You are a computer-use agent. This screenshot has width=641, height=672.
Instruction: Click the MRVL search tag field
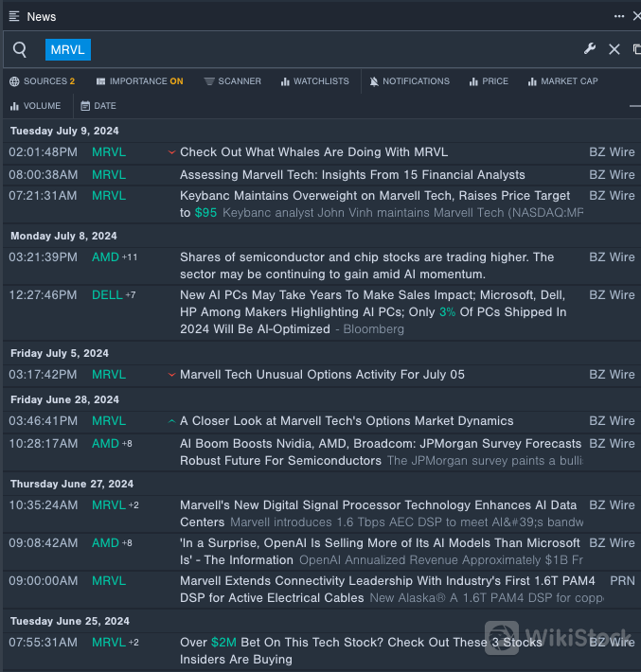(x=67, y=50)
